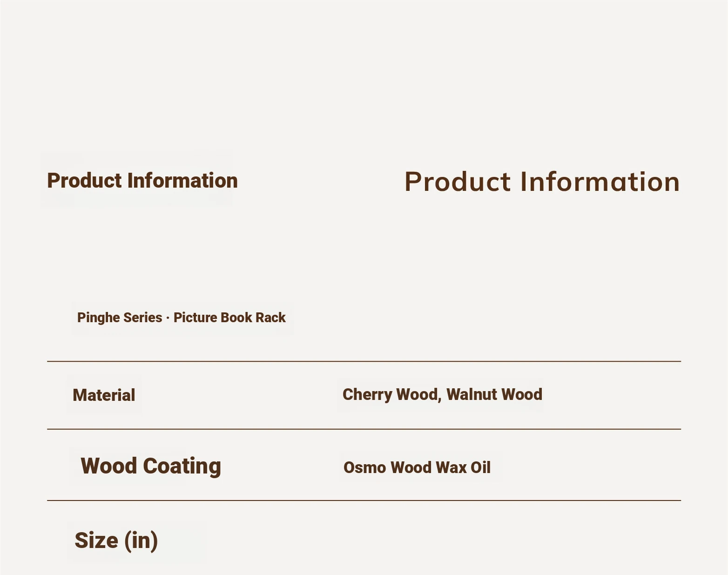Click the divider line above Material row
The width and height of the screenshot is (728, 575).
(x=364, y=361)
